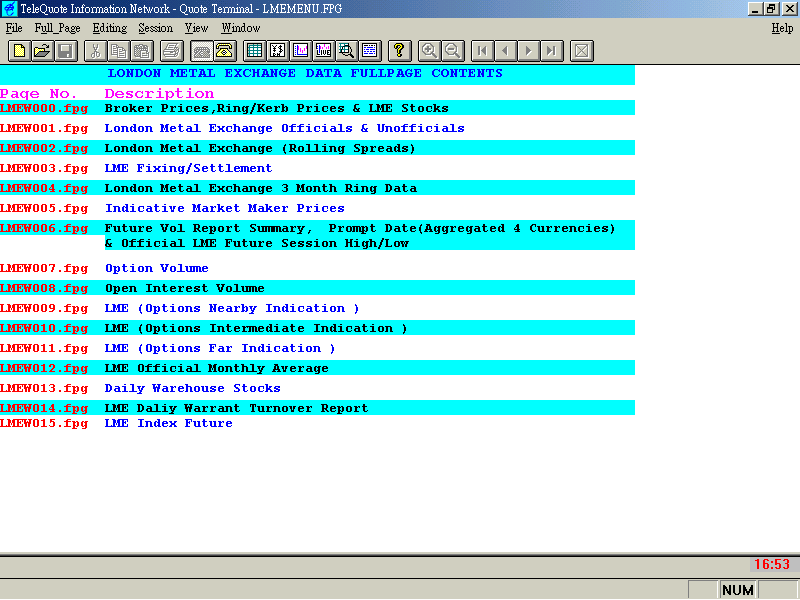Click 'LME (Options Nearby Indication )' text

232,308
